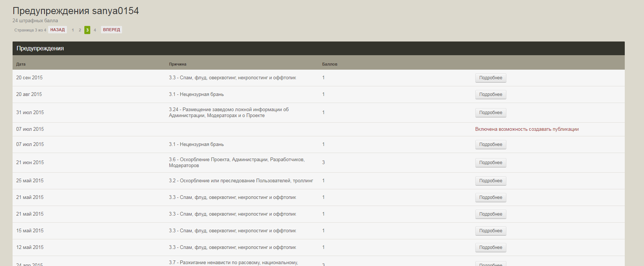644x266 pixels.
Task: Open details for 31 июл 2015 warning
Action: (490, 113)
